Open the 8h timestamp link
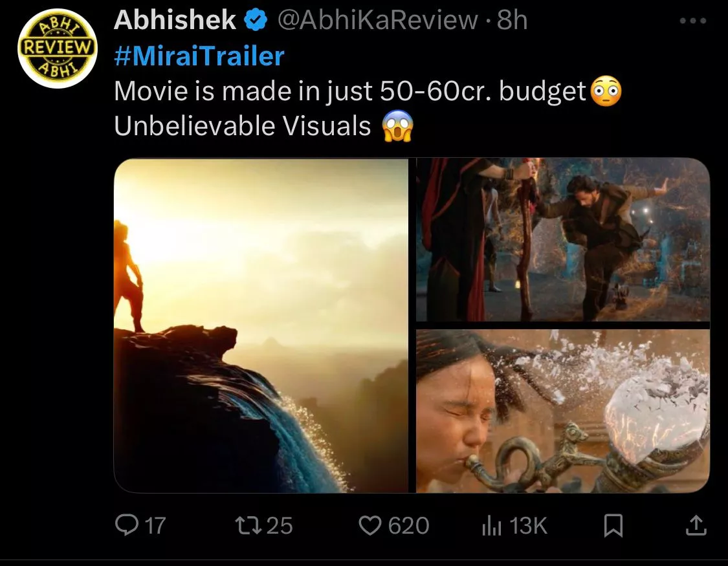728x566 pixels. (x=512, y=21)
